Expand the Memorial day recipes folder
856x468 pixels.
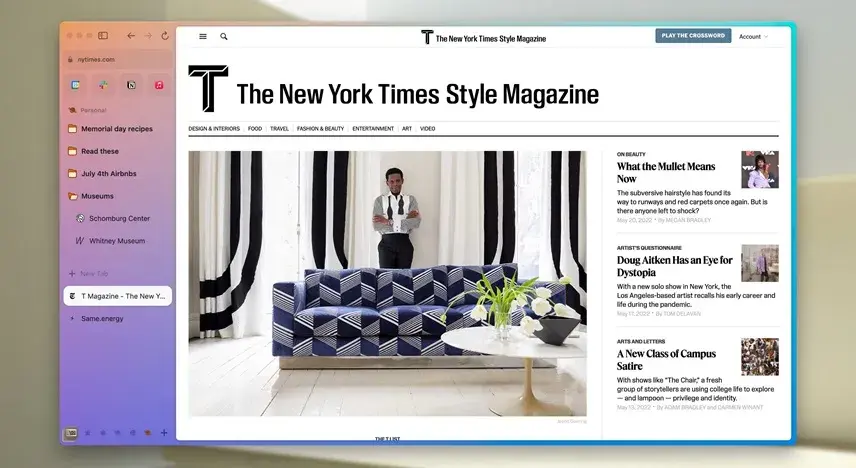coord(116,129)
